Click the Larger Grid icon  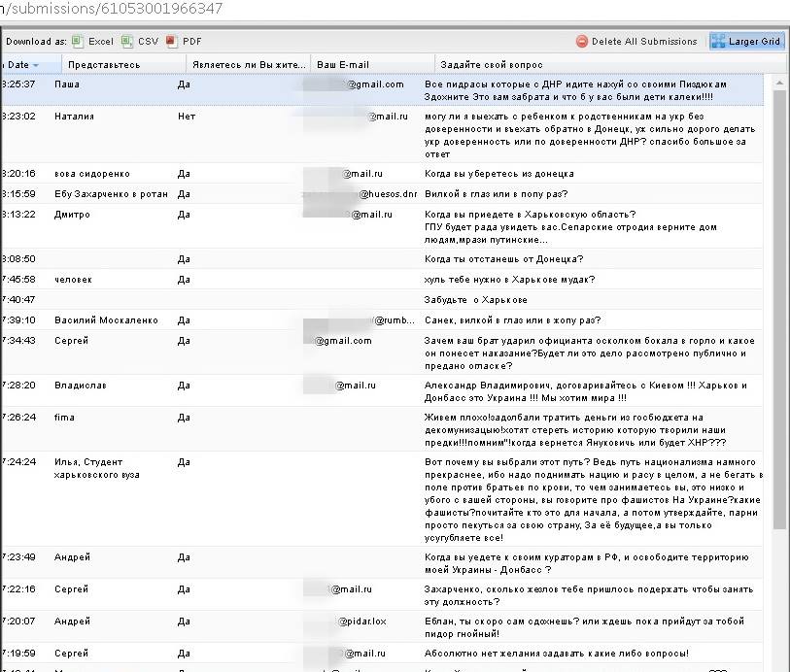pos(720,42)
